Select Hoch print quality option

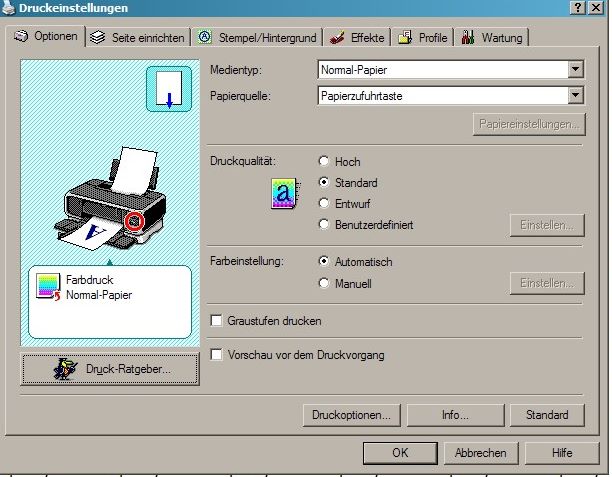[x=323, y=161]
